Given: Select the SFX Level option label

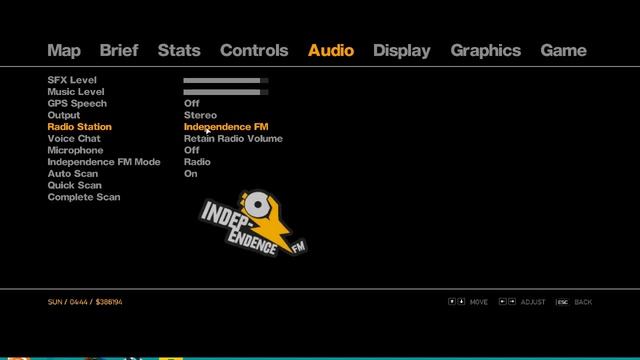Looking at the screenshot, I should click(x=72, y=80).
